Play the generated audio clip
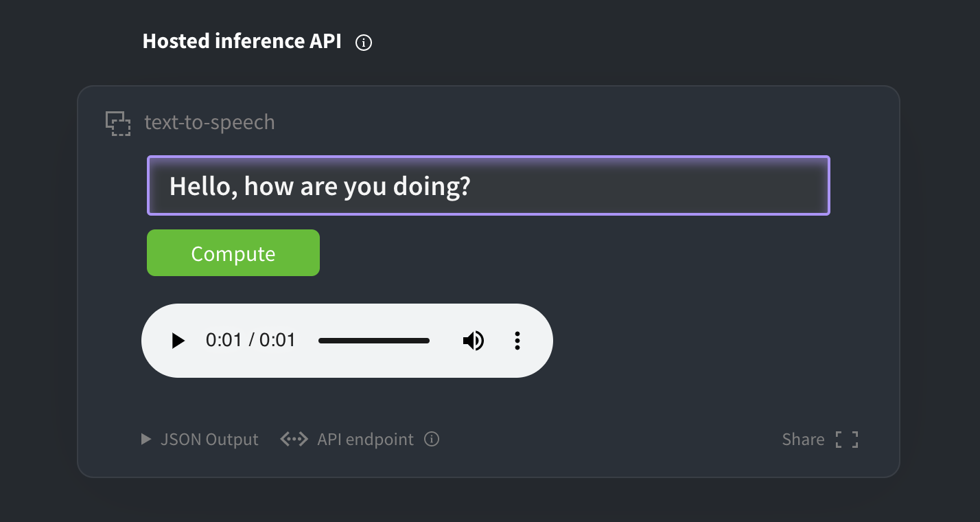This screenshot has height=522, width=980. coord(178,341)
